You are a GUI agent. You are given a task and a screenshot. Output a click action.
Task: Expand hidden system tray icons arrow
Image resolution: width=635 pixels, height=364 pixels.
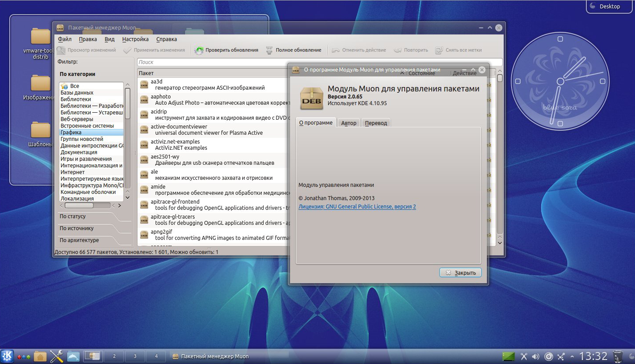tap(572, 356)
